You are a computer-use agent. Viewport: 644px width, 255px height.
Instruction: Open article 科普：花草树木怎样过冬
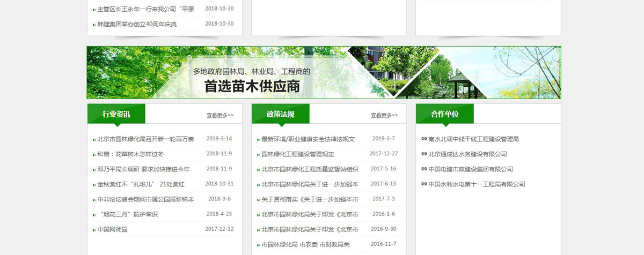click(x=130, y=154)
